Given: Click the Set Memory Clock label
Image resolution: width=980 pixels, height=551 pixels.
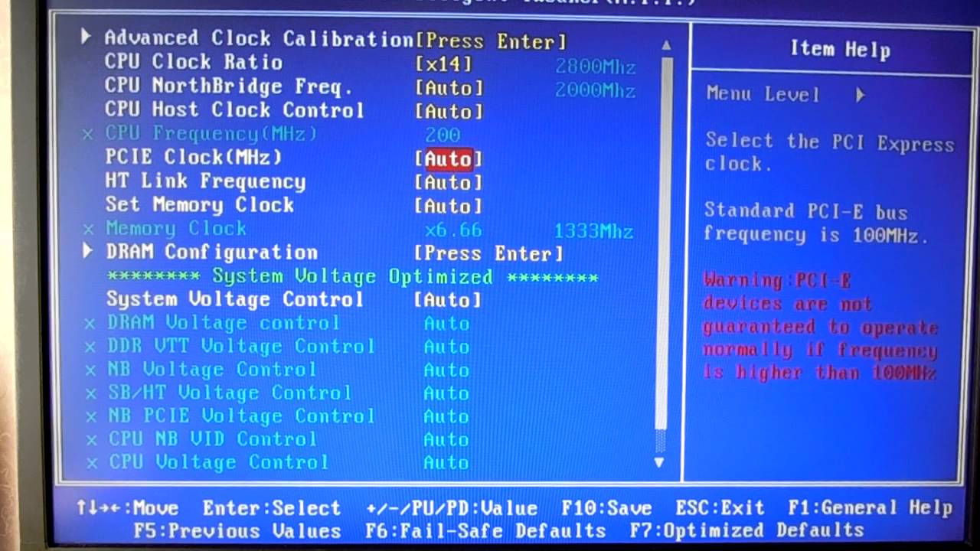Looking at the screenshot, I should tap(200, 205).
